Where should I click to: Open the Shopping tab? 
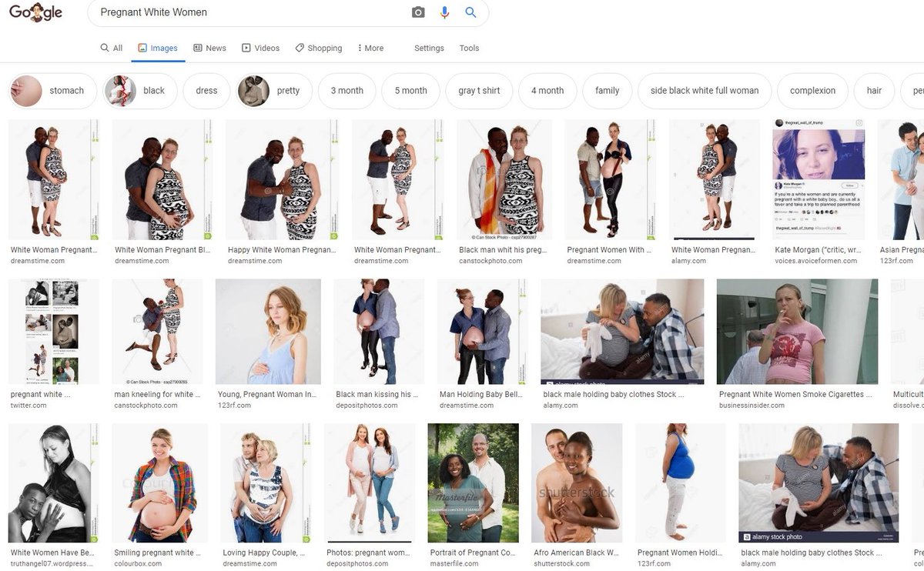pyautogui.click(x=318, y=48)
